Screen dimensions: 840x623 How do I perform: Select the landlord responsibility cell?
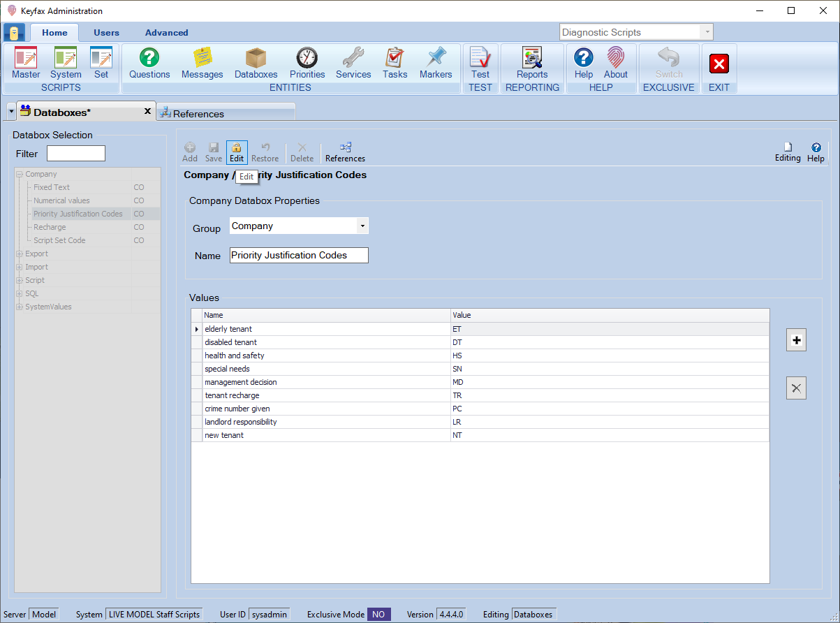[326, 422]
